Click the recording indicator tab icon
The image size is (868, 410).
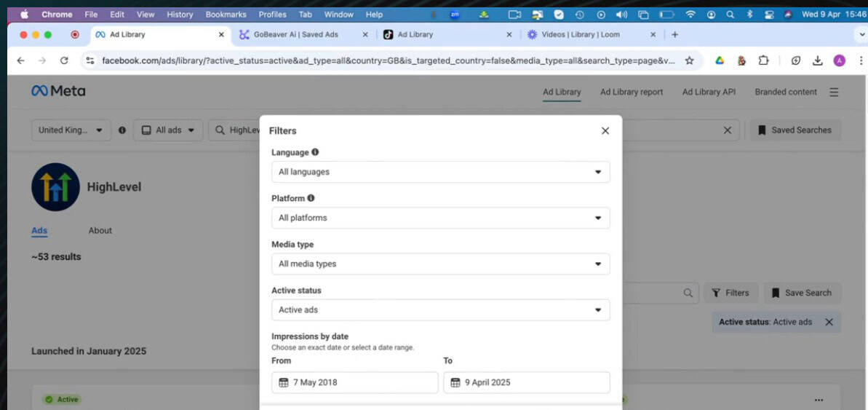pyautogui.click(x=75, y=34)
